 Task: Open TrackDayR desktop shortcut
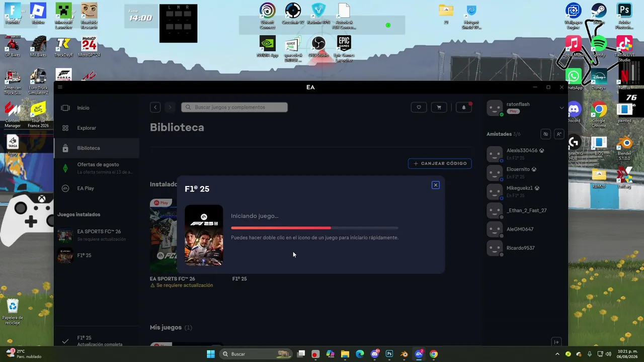click(x=64, y=46)
